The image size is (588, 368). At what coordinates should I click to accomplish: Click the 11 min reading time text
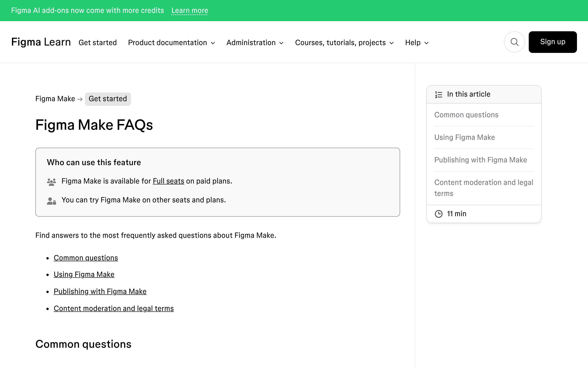coord(457,214)
